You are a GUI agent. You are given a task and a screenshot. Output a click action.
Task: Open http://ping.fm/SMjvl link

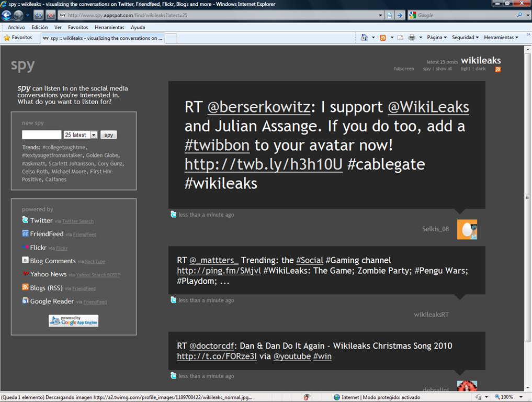pos(219,271)
